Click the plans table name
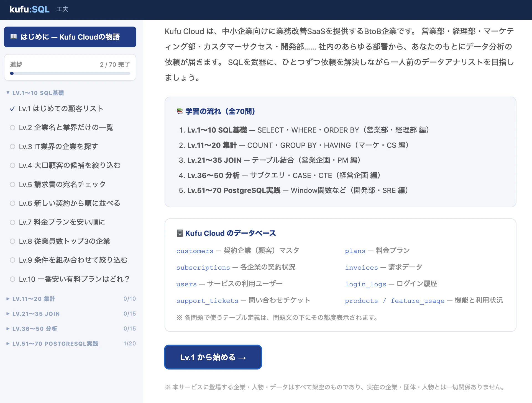 (x=355, y=251)
